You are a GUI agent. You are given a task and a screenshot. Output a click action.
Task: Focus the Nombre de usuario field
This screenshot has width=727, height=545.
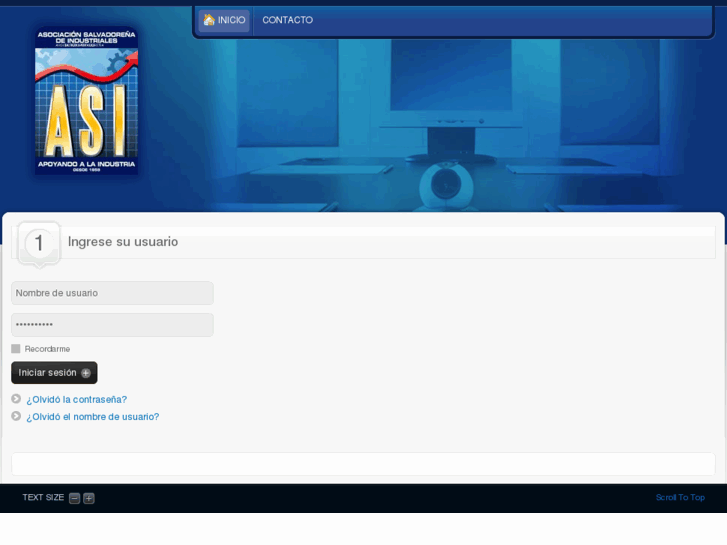(x=112, y=293)
